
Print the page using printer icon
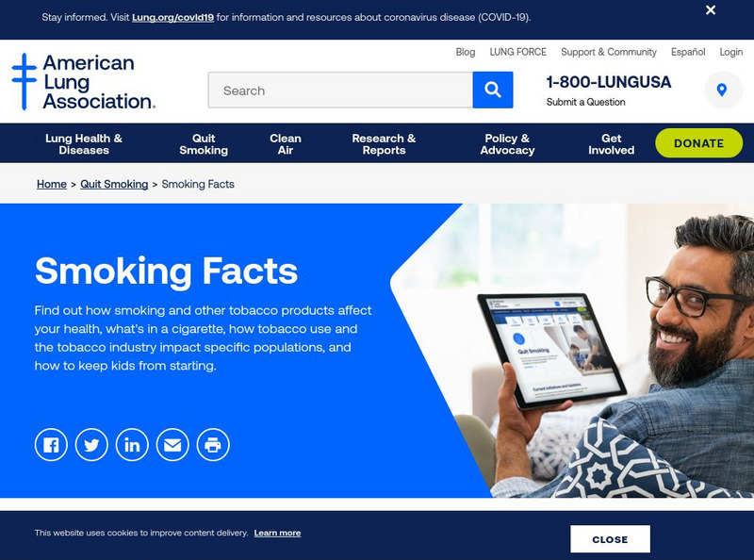(213, 445)
